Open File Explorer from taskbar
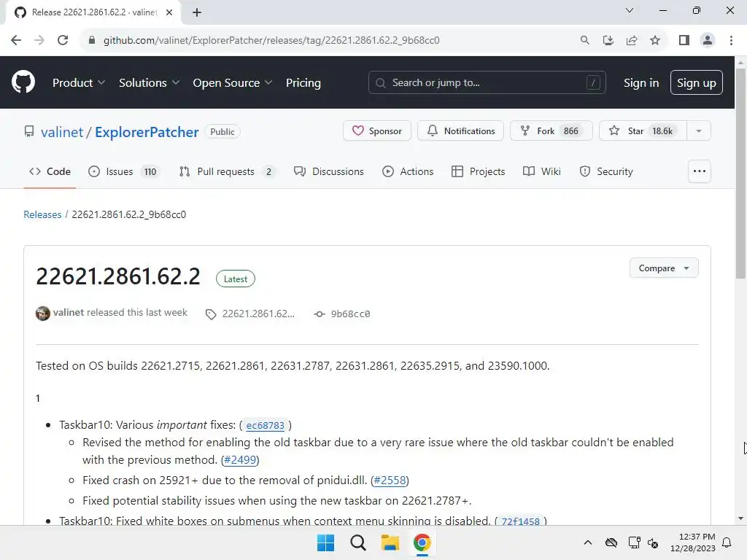 (390, 542)
